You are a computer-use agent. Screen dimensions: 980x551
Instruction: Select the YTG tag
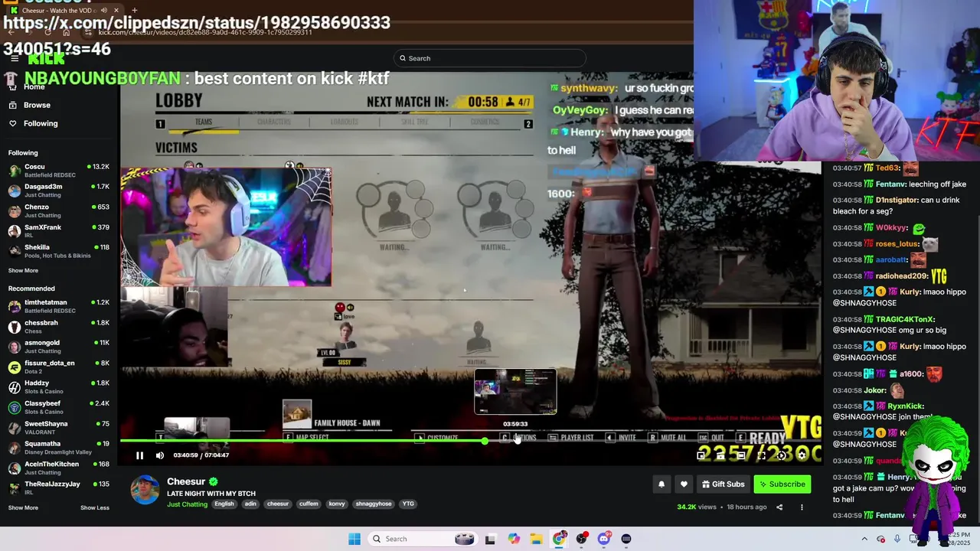(x=408, y=504)
